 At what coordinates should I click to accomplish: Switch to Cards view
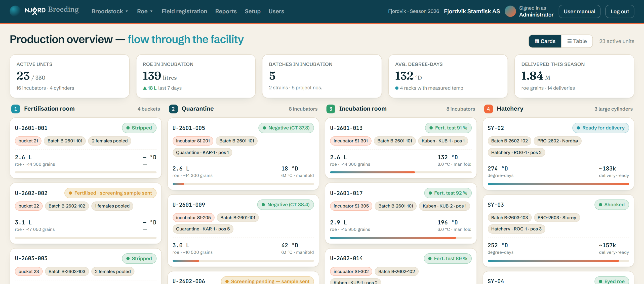545,41
